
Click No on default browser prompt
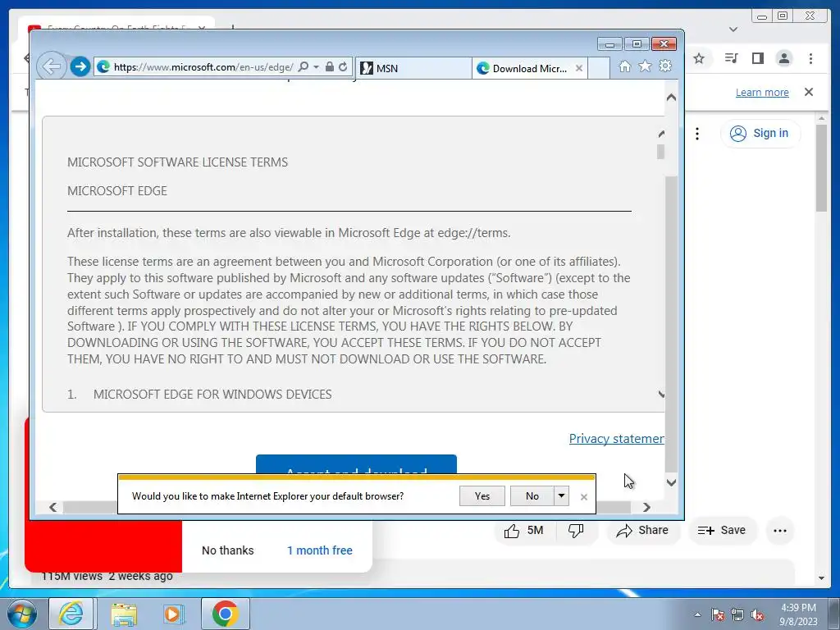click(532, 496)
